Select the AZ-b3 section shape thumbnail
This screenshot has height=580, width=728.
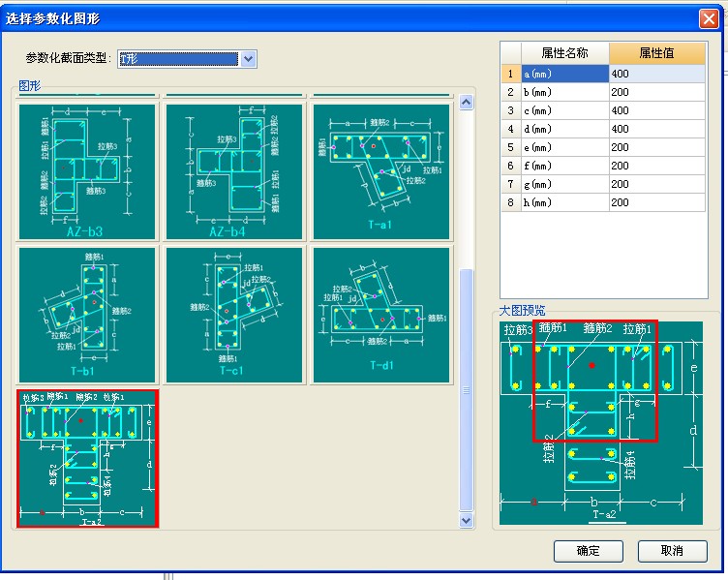tap(87, 171)
